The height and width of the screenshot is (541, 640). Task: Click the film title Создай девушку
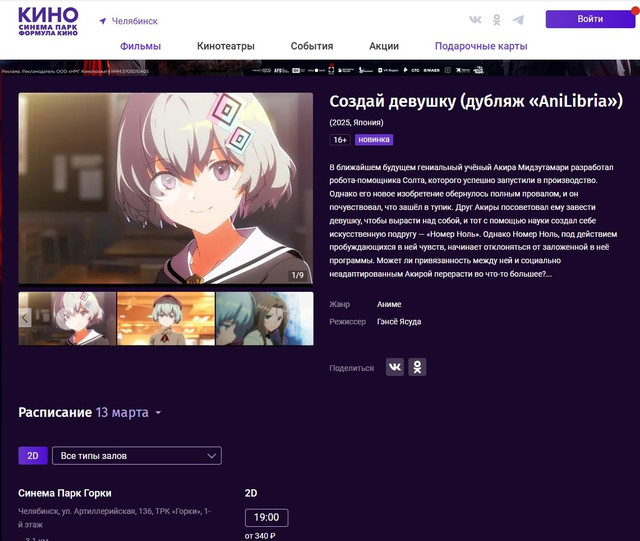[x=476, y=101]
